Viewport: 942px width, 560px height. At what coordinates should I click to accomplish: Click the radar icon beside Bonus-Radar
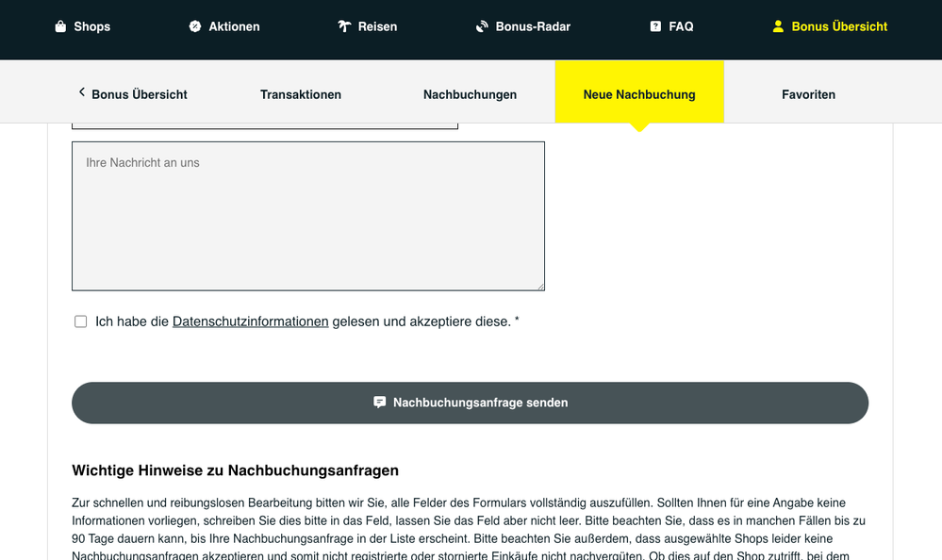point(482,26)
